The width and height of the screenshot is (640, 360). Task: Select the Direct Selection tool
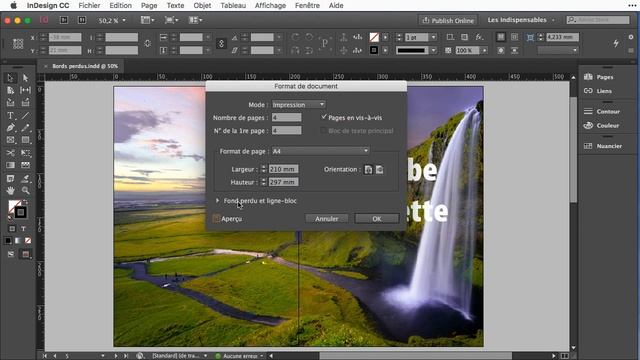coord(25,78)
